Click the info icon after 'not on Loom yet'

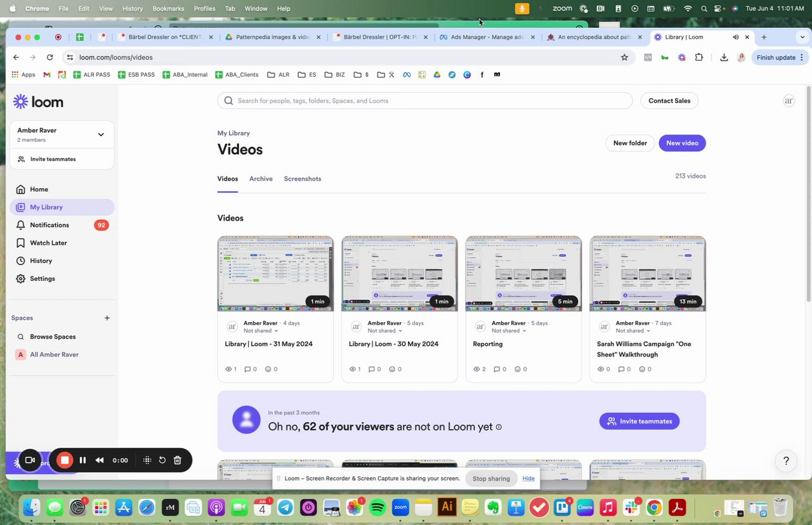tap(499, 427)
